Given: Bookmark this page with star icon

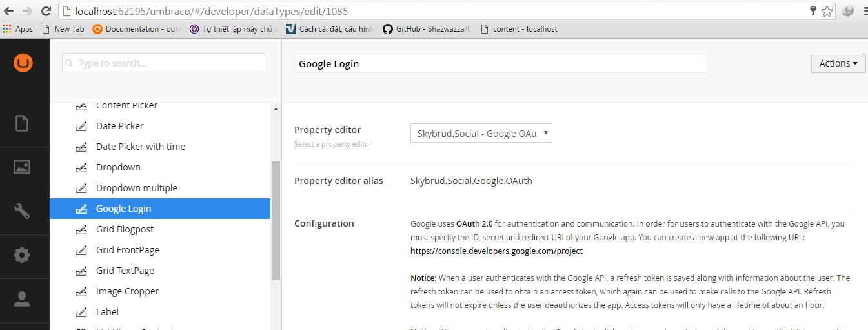Looking at the screenshot, I should [x=827, y=12].
